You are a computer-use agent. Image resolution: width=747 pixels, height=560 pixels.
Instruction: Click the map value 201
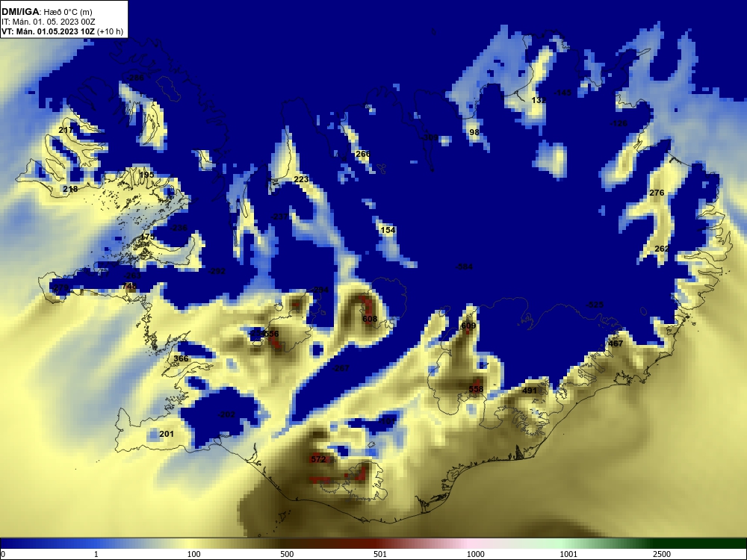[167, 434]
